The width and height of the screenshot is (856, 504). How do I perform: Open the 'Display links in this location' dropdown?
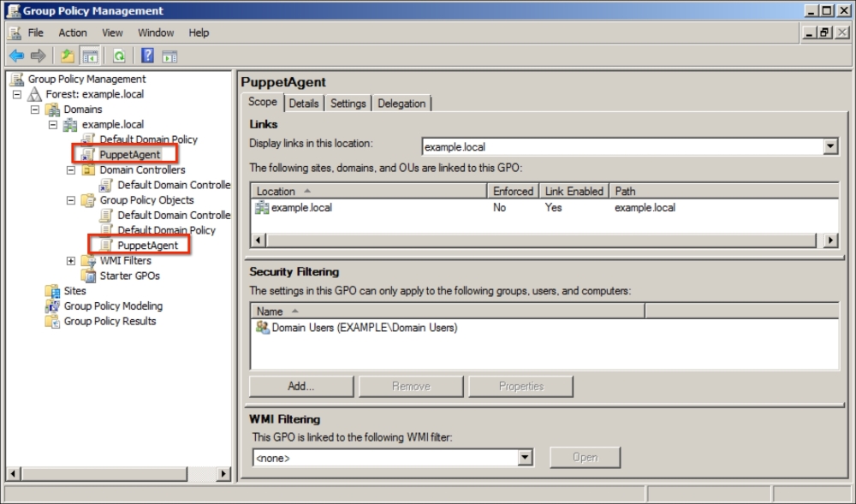(x=829, y=146)
